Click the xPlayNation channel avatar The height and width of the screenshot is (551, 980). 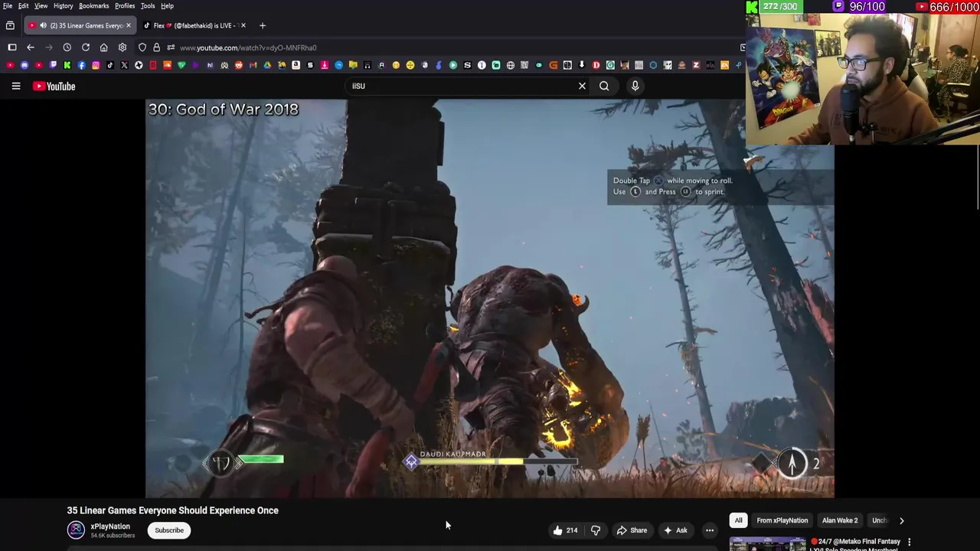[76, 530]
